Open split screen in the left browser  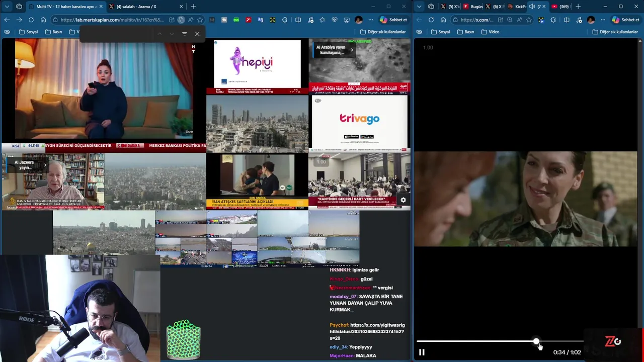298,20
